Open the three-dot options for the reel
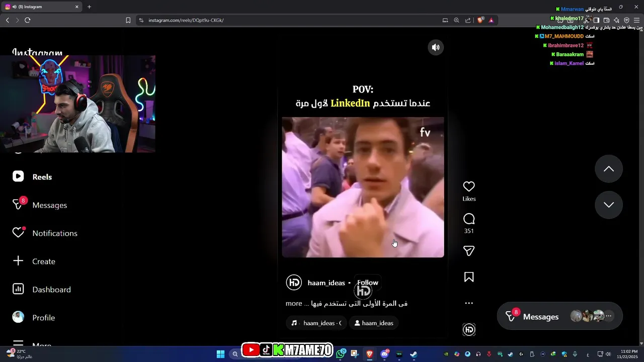The width and height of the screenshot is (644, 362). point(469,303)
